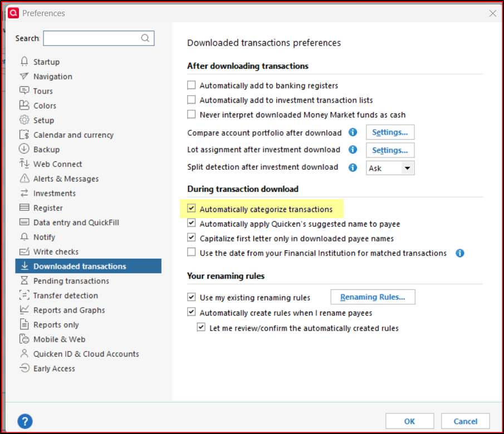Click the Navigation arrow icon
Screen dimensions: 504x434
(x=24, y=76)
